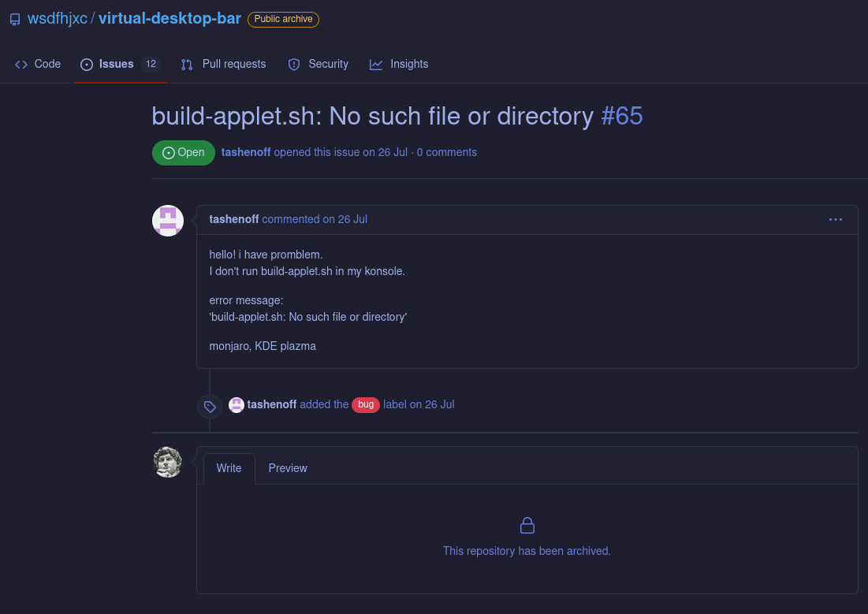The height and width of the screenshot is (614, 868).
Task: Click the issue number #65
Action: click(x=622, y=117)
